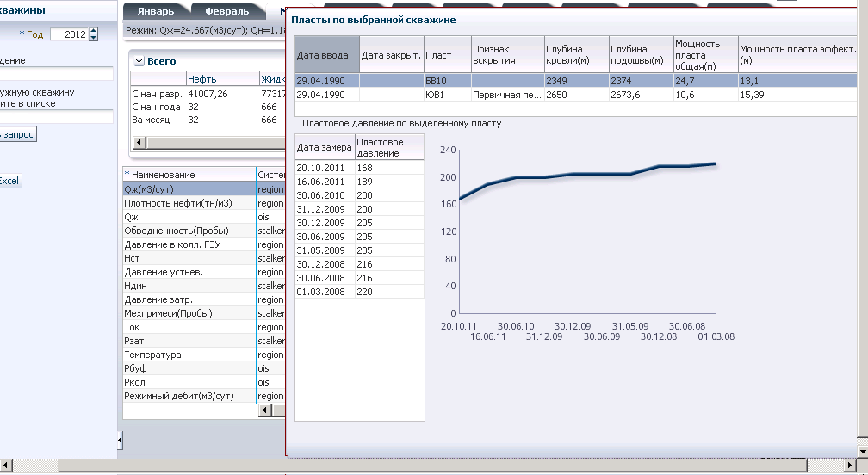Screen dimensions: 868x475
Task: Click the запрос button in left panel
Action: [17, 134]
